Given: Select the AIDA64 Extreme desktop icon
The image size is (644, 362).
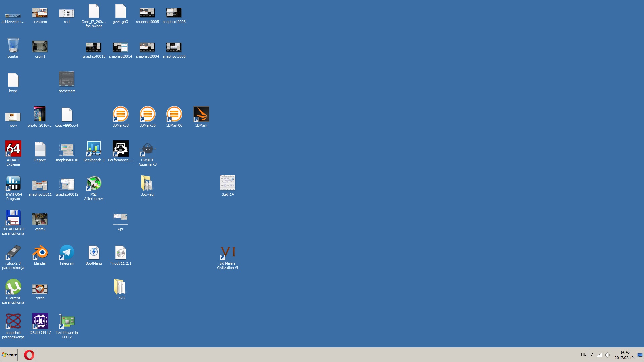Looking at the screenshot, I should 13,149.
